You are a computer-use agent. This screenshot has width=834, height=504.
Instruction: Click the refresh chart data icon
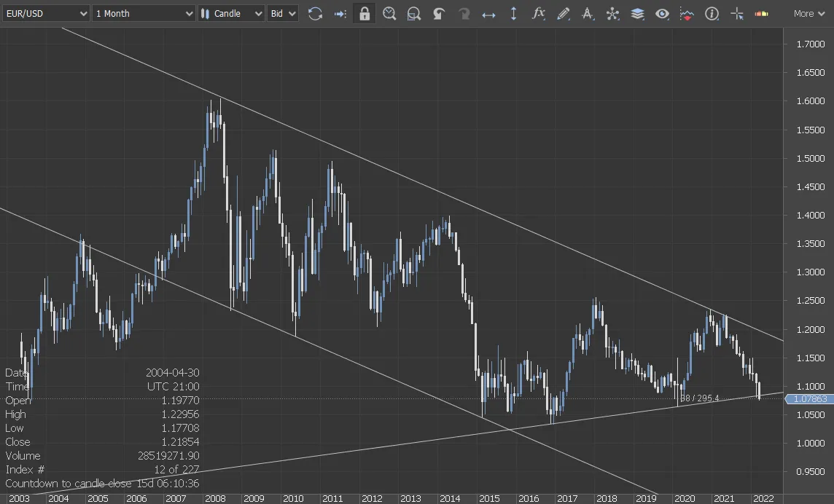point(315,13)
